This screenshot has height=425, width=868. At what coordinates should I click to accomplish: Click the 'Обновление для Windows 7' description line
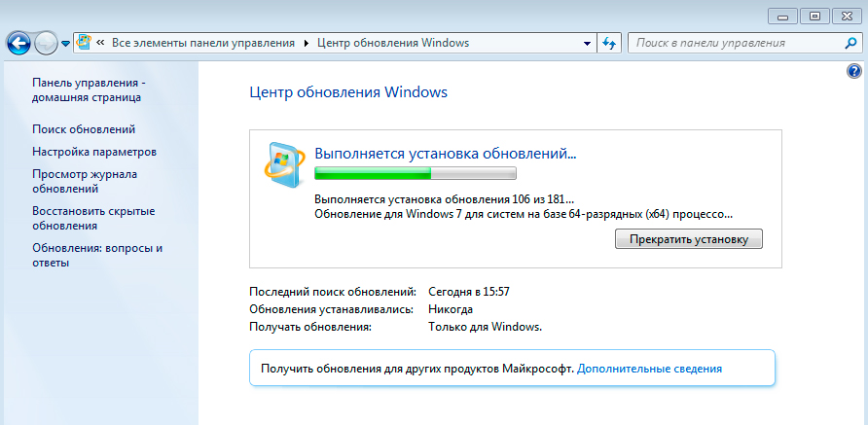[524, 215]
